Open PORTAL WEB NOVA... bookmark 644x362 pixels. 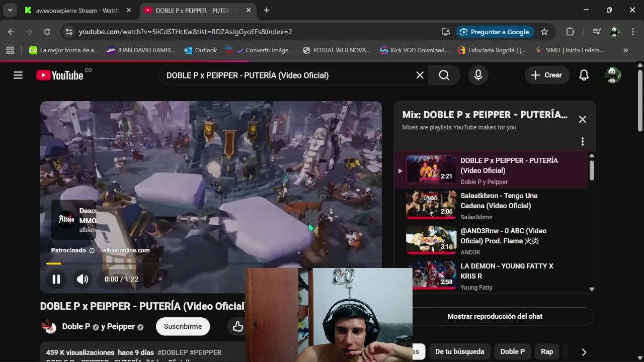coord(337,50)
